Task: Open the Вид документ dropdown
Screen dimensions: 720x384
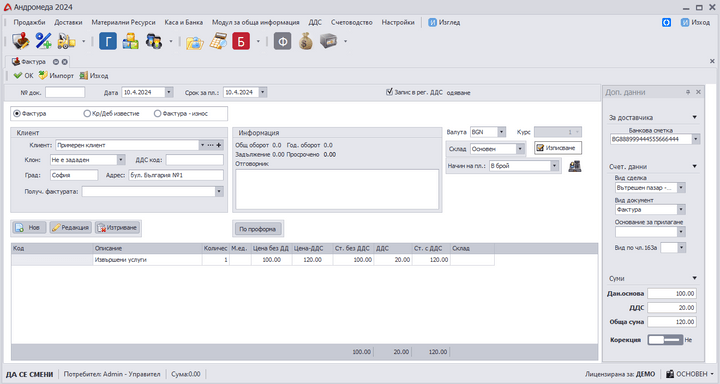Action: coord(681,209)
